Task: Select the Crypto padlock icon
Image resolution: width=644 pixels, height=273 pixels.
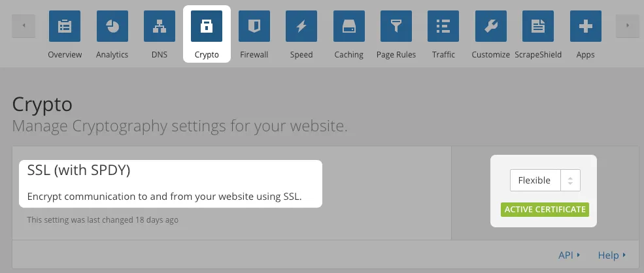Action: coord(207,26)
